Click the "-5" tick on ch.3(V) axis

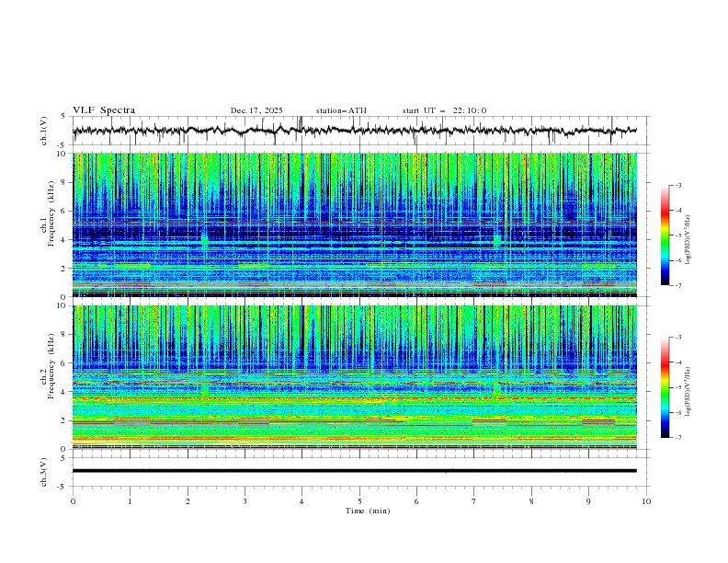pyautogui.click(x=62, y=487)
